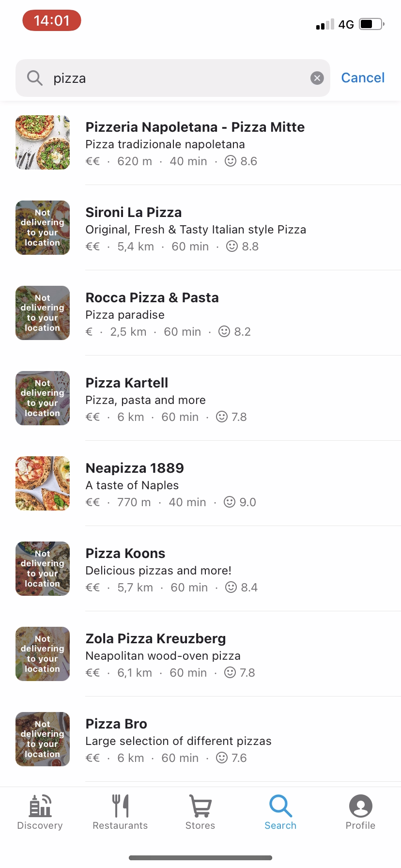The height and width of the screenshot is (868, 401).
Task: Click the pizza search input field
Action: coord(179,78)
